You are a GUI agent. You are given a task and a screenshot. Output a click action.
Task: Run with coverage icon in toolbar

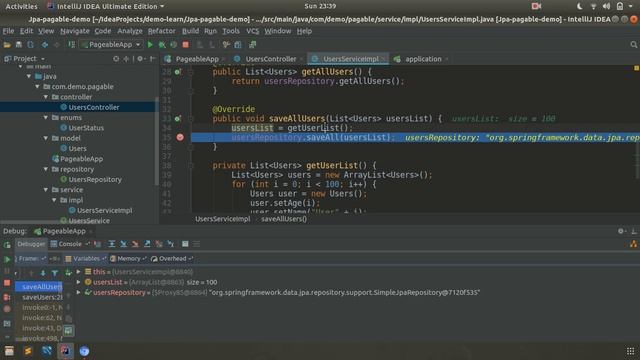pyautogui.click(x=173, y=44)
